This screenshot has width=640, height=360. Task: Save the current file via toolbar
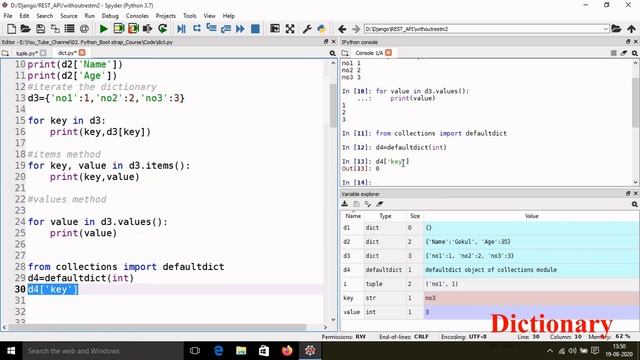point(40,29)
